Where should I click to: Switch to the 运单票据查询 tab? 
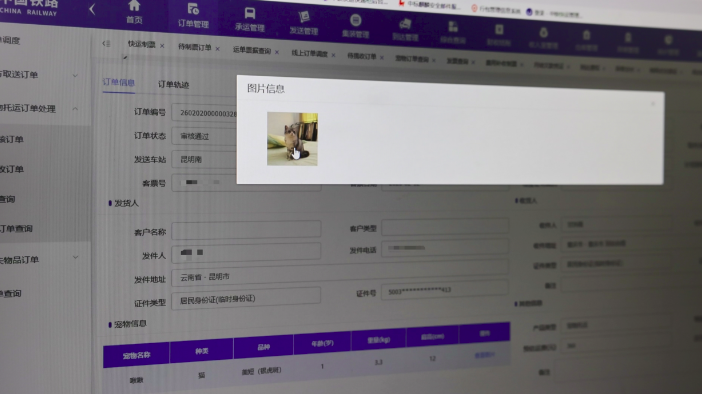pyautogui.click(x=252, y=51)
